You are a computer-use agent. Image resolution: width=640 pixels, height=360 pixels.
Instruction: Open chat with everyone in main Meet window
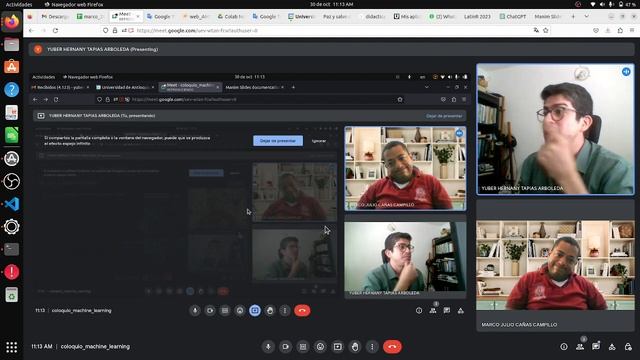(596, 347)
